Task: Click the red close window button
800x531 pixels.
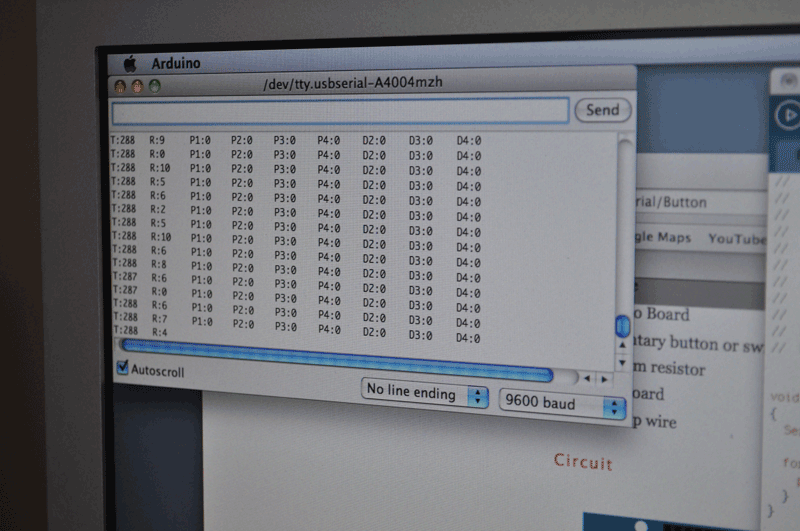Action: coord(120,87)
